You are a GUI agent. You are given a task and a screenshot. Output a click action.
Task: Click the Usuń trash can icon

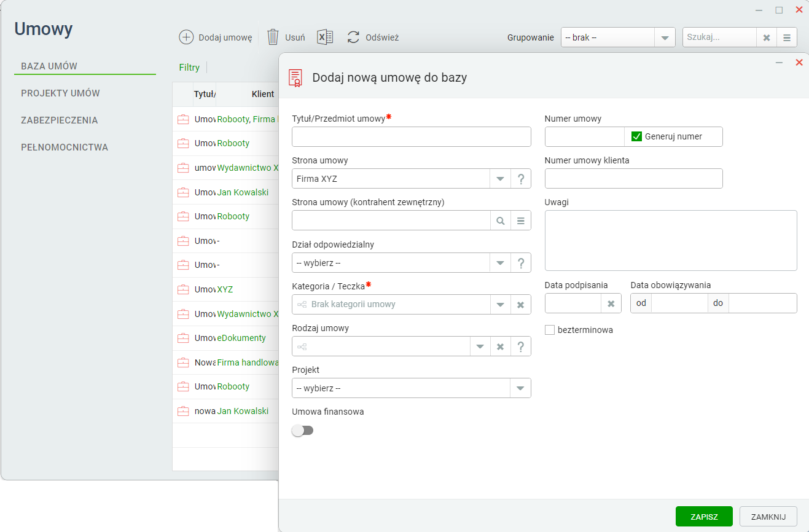273,37
